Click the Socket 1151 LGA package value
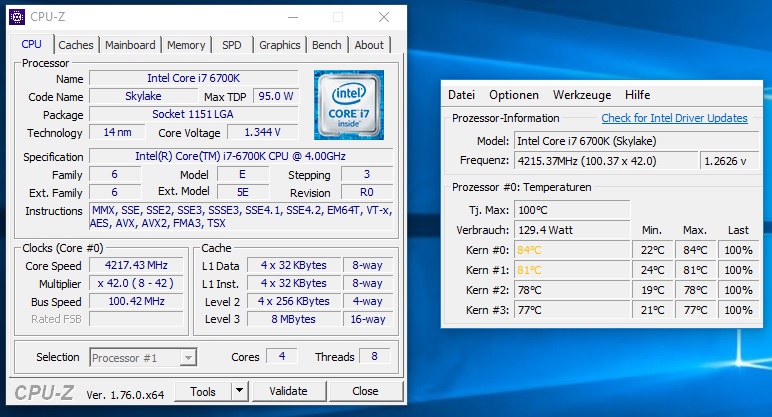This screenshot has width=772, height=417. [194, 114]
